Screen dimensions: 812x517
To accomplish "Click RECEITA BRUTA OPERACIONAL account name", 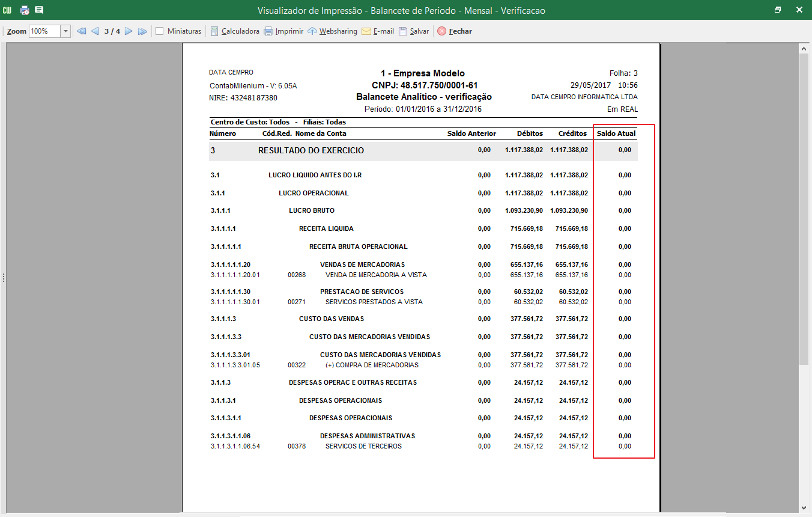I will click(359, 246).
